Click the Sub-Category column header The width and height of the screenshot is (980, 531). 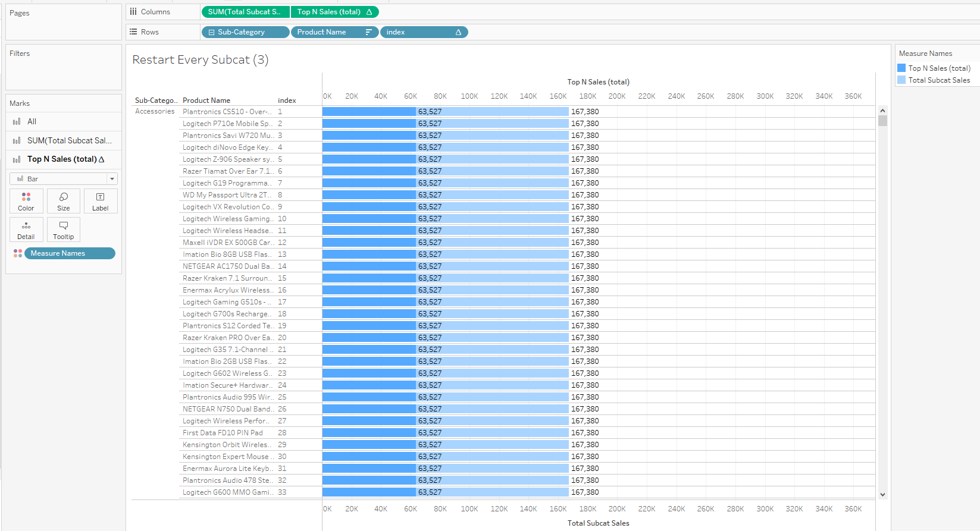click(156, 100)
